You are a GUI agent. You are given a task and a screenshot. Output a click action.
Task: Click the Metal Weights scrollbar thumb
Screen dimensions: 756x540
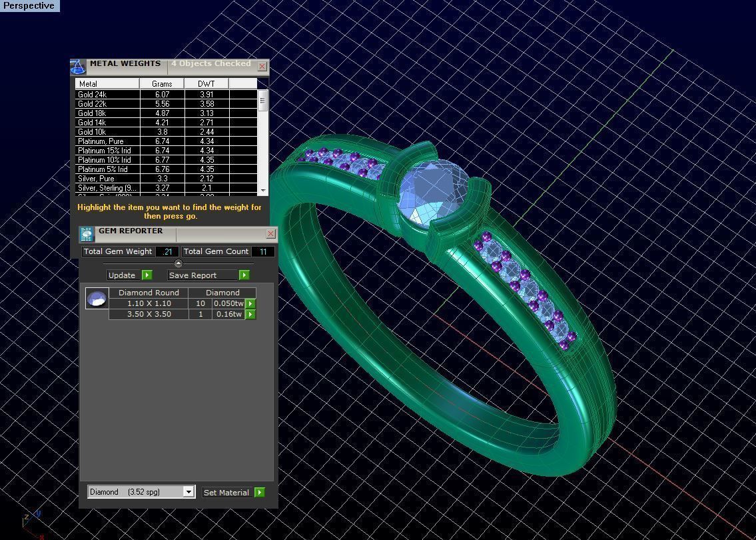pyautogui.click(x=262, y=101)
